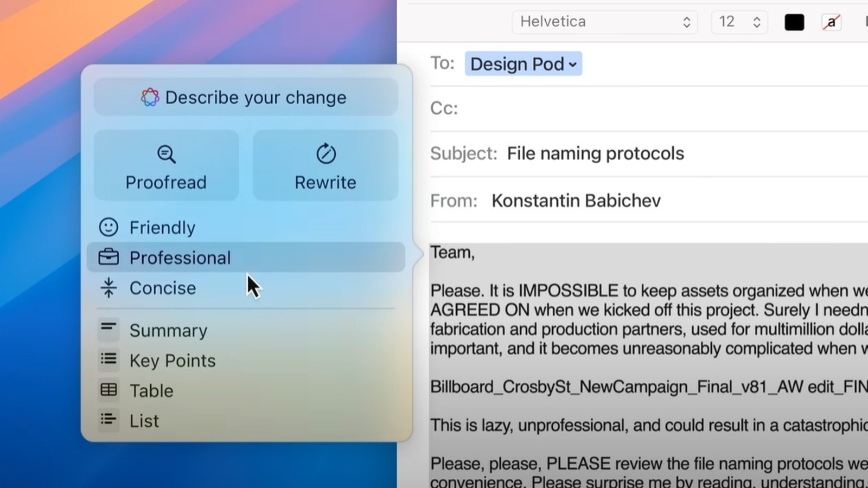868x488 pixels.
Task: Click the Proofread magnifier icon
Action: pos(166,155)
